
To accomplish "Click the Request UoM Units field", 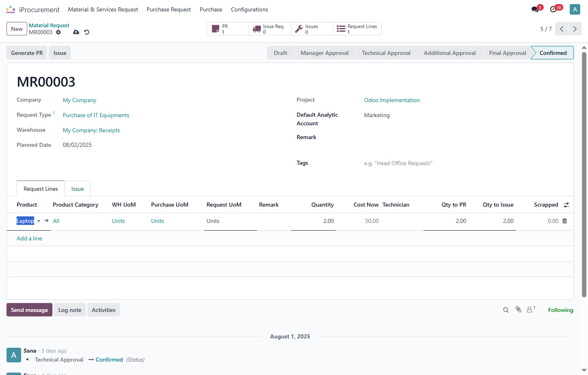I will click(x=230, y=221).
